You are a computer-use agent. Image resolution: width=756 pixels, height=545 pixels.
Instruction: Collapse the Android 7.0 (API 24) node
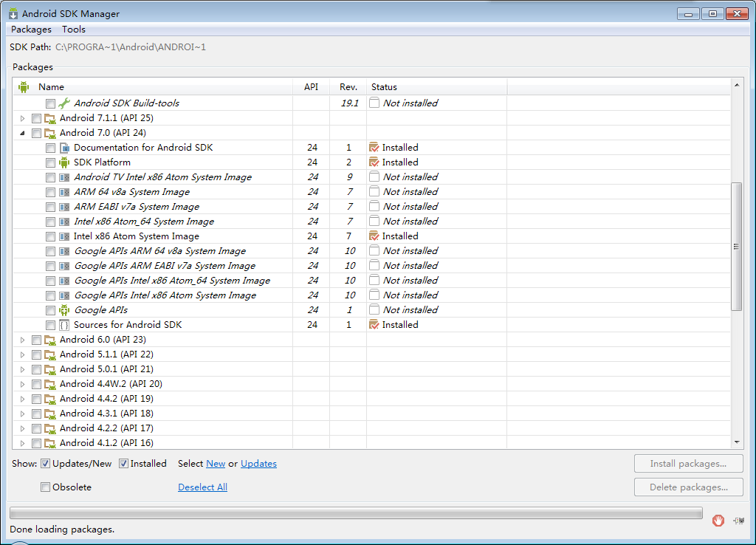(22, 133)
